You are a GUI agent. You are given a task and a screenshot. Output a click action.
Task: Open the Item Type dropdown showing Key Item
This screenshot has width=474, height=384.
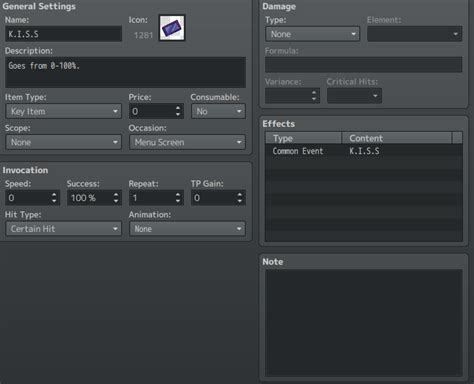pyautogui.click(x=63, y=111)
